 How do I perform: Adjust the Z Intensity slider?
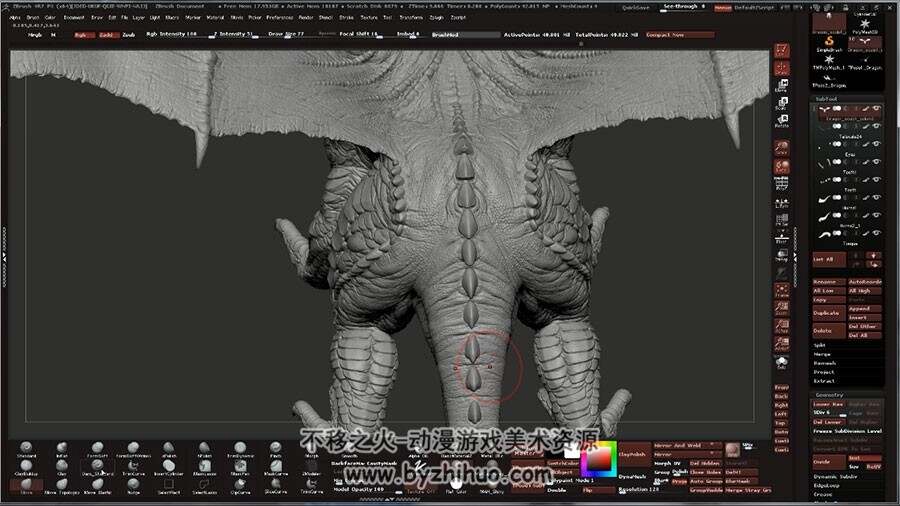[x=234, y=34]
